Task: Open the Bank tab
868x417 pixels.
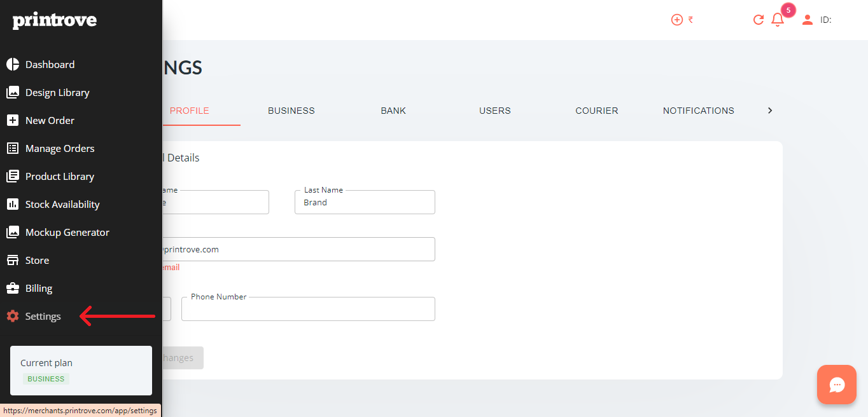Action: (393, 111)
